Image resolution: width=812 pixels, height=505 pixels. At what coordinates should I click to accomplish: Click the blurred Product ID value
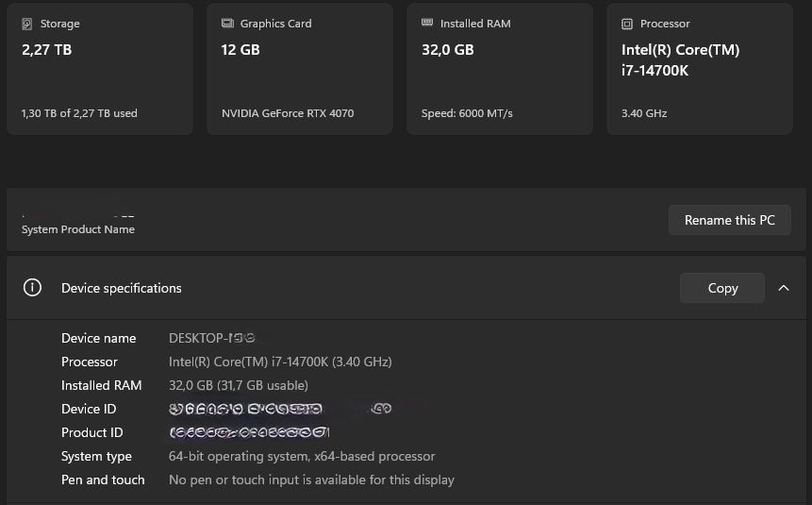coord(249,432)
